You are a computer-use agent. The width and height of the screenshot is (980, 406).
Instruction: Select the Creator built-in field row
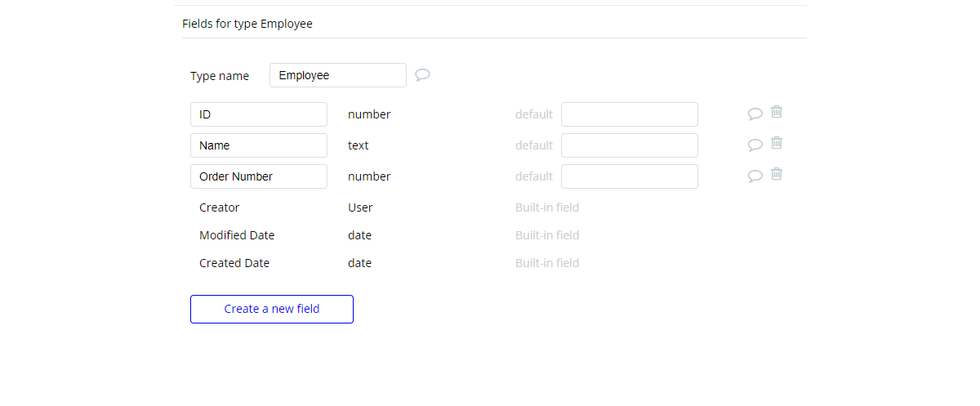point(220,207)
